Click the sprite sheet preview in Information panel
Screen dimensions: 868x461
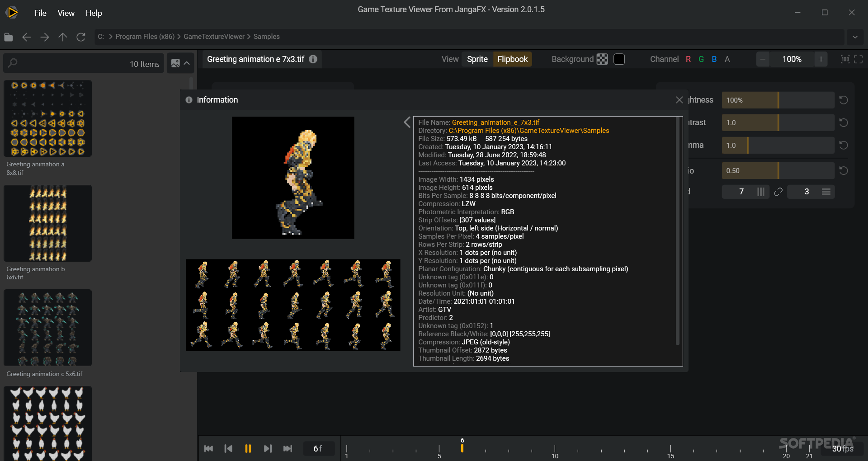(x=293, y=305)
